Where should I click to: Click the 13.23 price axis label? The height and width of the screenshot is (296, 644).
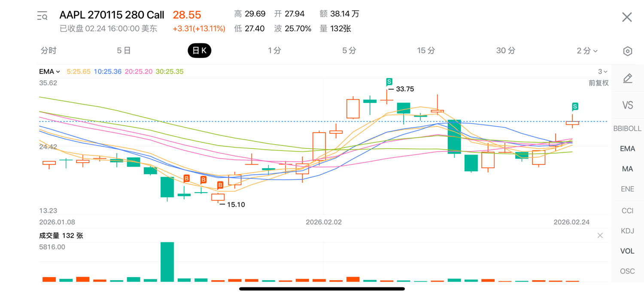(x=48, y=211)
